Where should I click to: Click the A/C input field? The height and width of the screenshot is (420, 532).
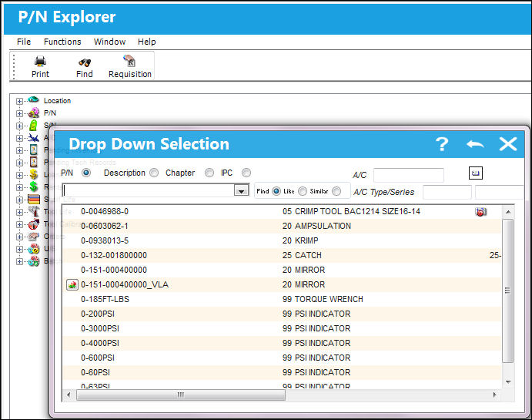(x=409, y=175)
